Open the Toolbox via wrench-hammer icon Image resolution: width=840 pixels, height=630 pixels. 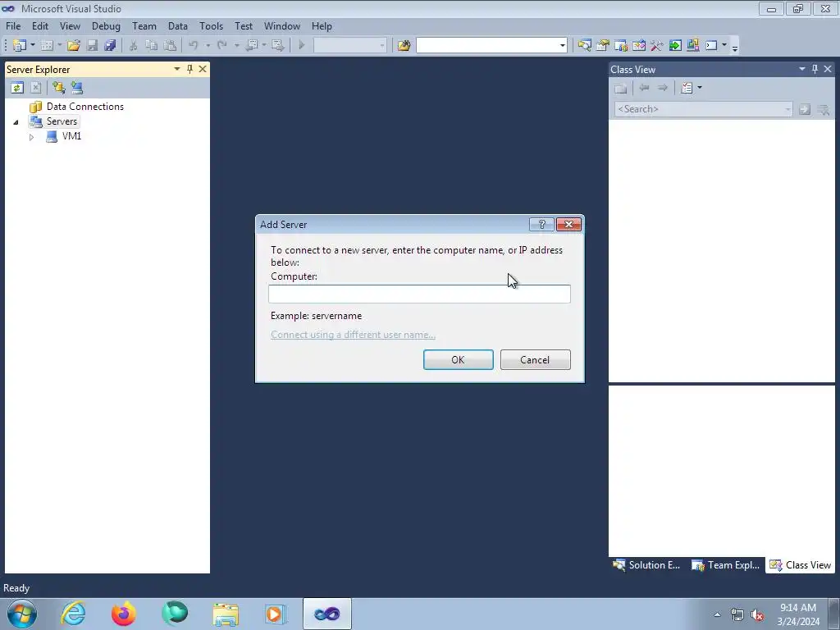[657, 46]
